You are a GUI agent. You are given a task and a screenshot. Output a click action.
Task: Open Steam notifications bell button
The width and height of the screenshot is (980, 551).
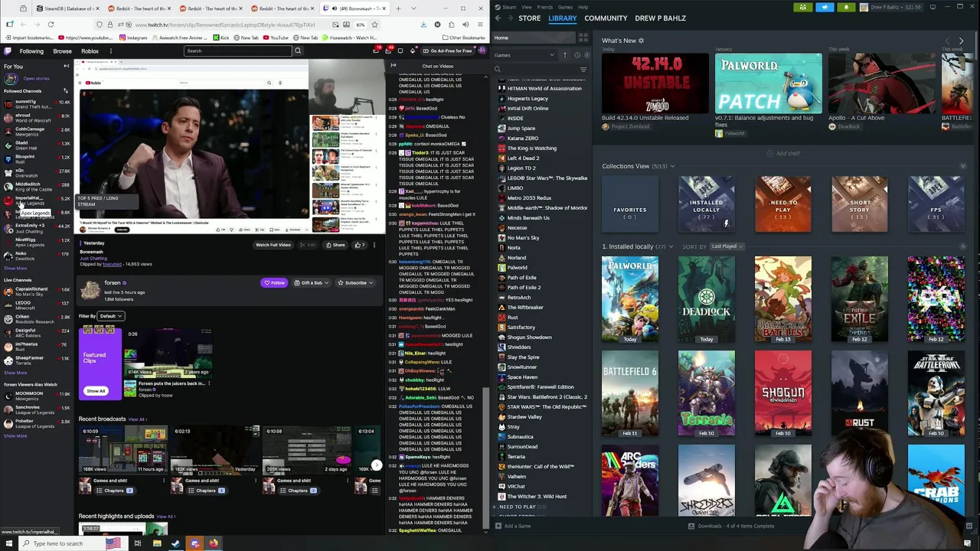click(x=846, y=7)
